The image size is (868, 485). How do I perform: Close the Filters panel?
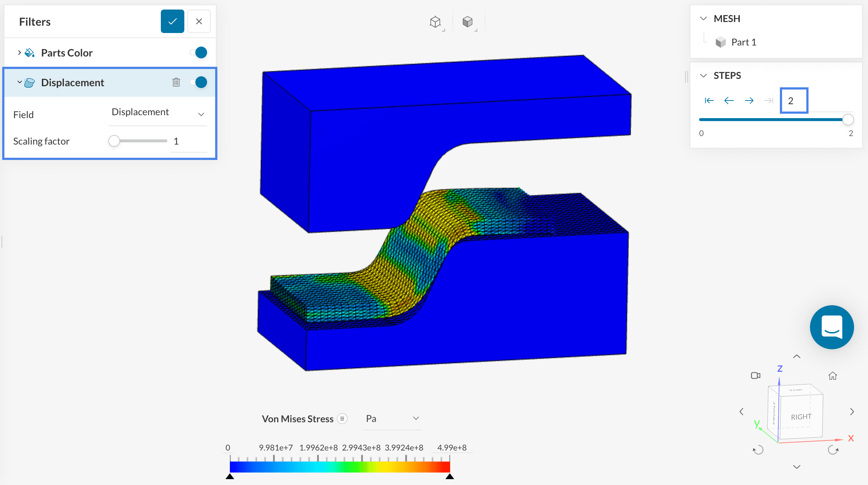[x=199, y=22]
